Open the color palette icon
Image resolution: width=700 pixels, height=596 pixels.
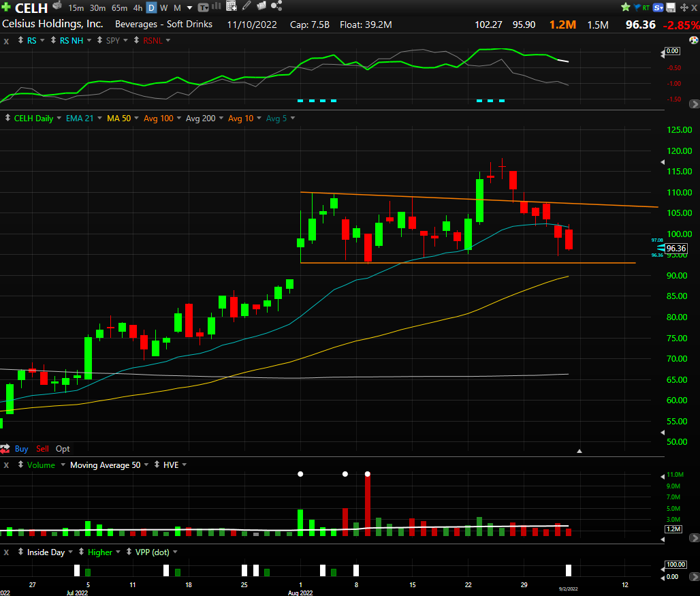(x=694, y=40)
